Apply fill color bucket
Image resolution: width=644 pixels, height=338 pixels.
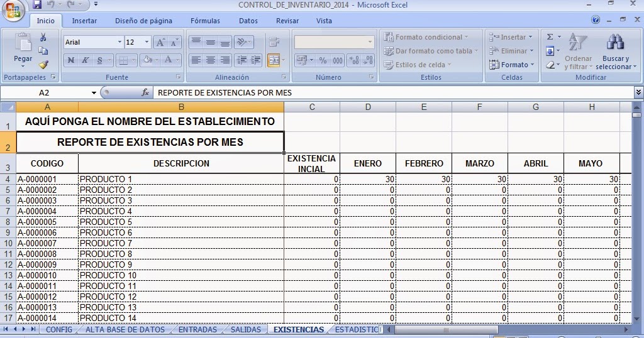147,60
